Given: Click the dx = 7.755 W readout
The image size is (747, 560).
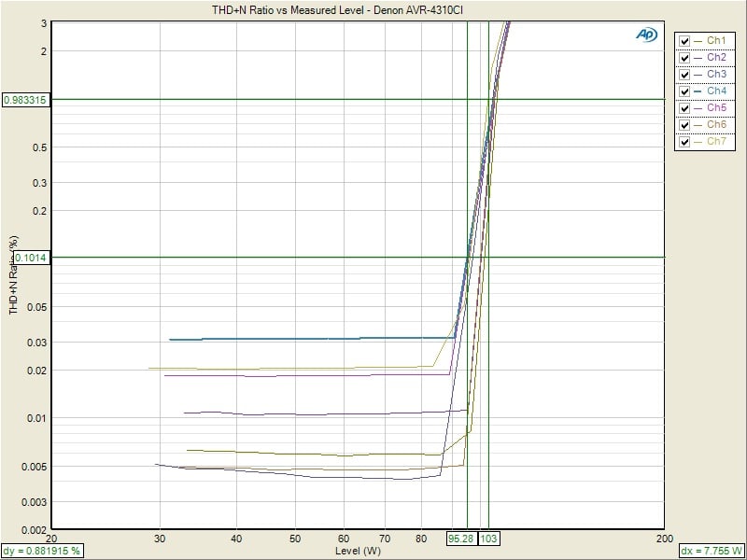Looking at the screenshot, I should click(x=713, y=551).
